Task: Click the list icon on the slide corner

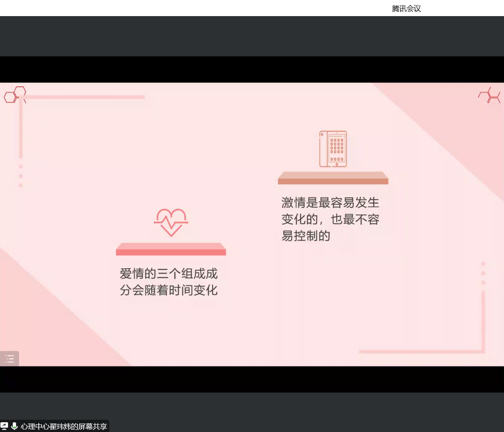Action: pyautogui.click(x=9, y=359)
